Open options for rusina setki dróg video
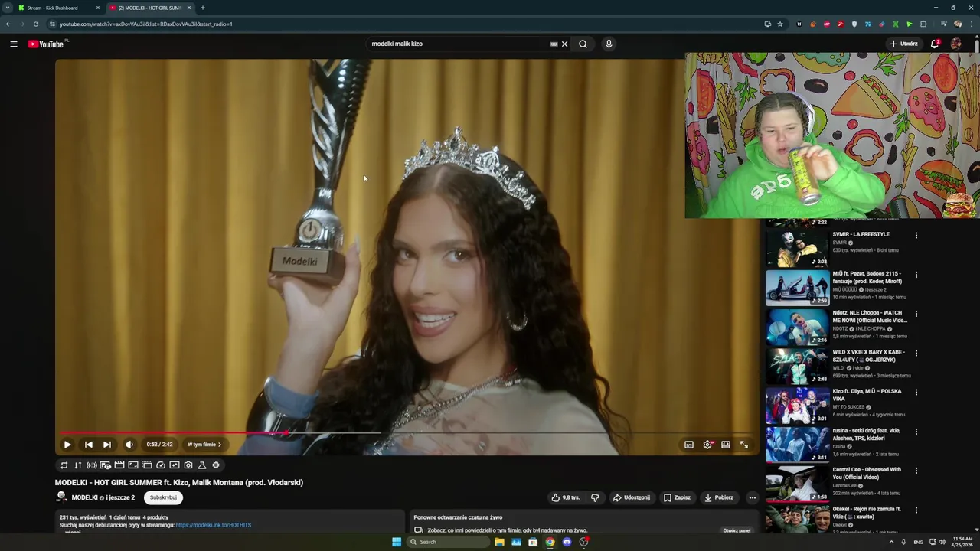This screenshot has width=980, height=551. pyautogui.click(x=916, y=432)
